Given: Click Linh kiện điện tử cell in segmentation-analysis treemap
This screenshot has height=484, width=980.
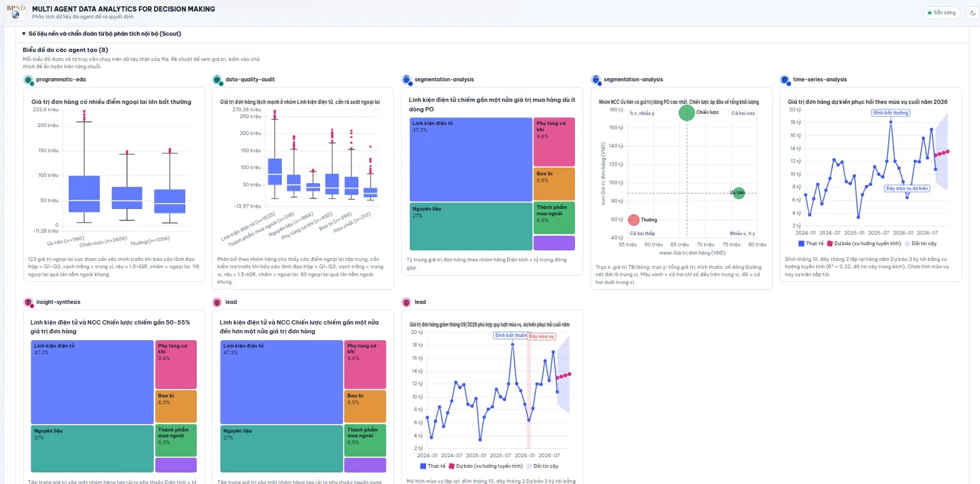Looking at the screenshot, I should pyautogui.click(x=471, y=159).
